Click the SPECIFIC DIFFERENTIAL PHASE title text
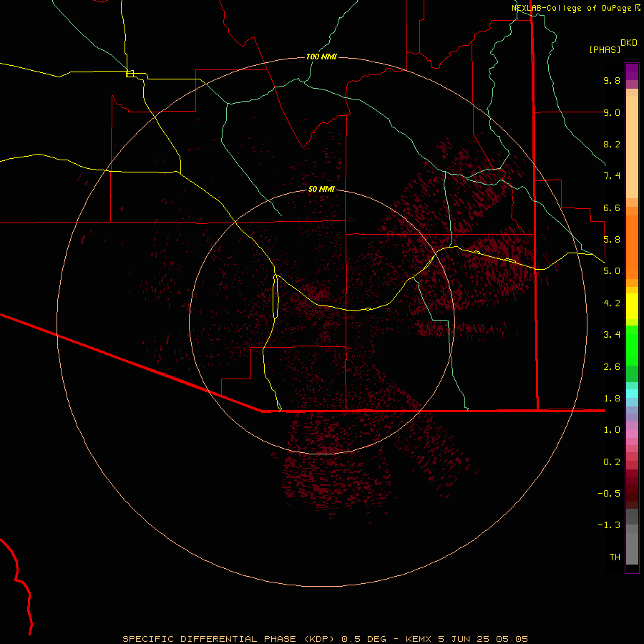Viewport: 644px width, 644px height. 209,639
